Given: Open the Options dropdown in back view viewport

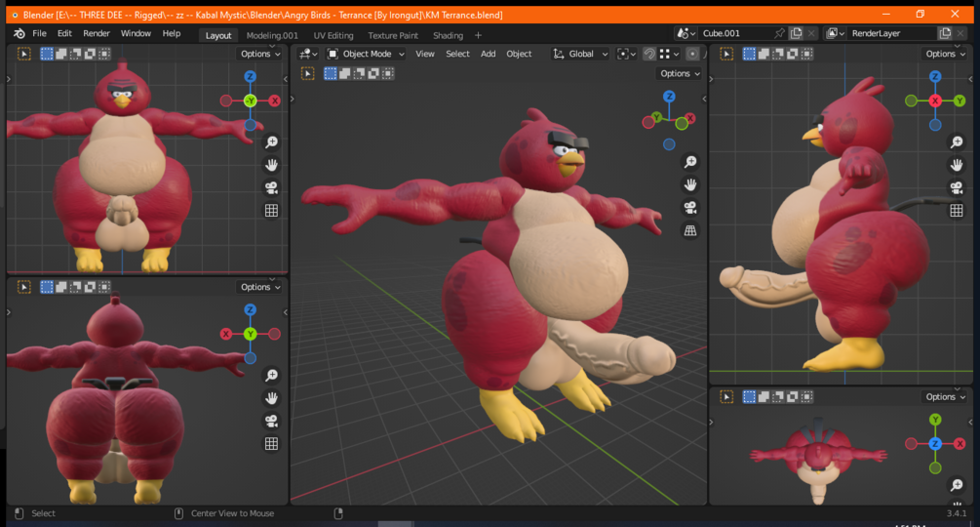Looking at the screenshot, I should coord(260,287).
